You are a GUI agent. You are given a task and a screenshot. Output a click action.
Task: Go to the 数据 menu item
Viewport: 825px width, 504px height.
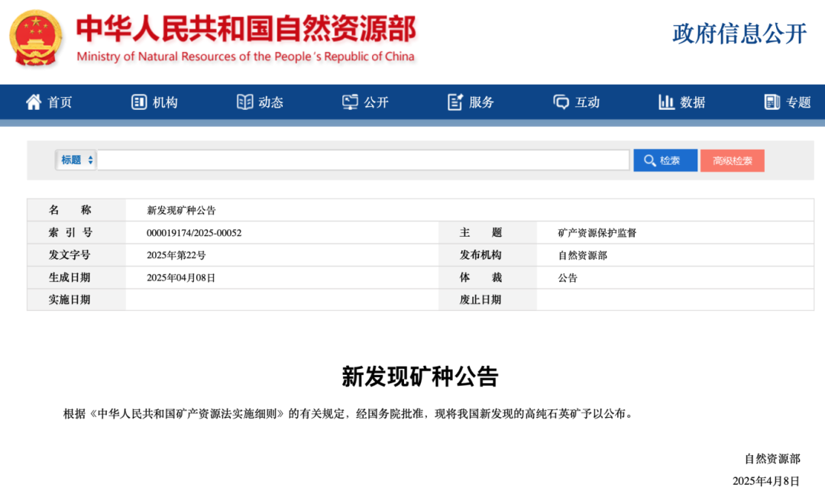pyautogui.click(x=692, y=102)
